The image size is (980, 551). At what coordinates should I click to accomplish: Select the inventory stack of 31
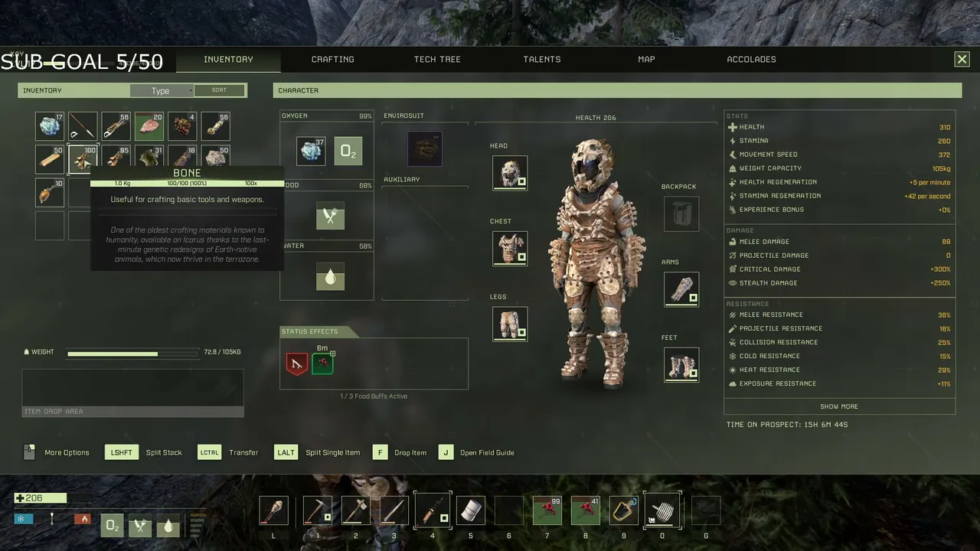pyautogui.click(x=149, y=159)
